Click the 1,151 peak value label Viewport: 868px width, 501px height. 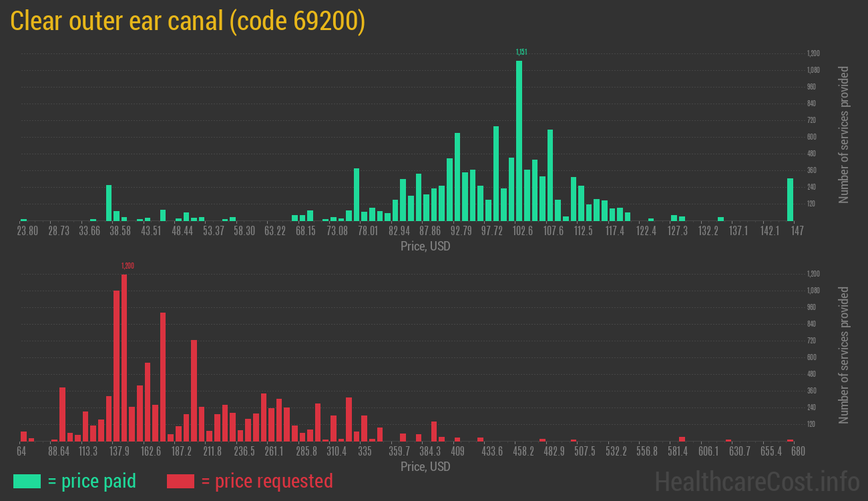pyautogui.click(x=521, y=52)
